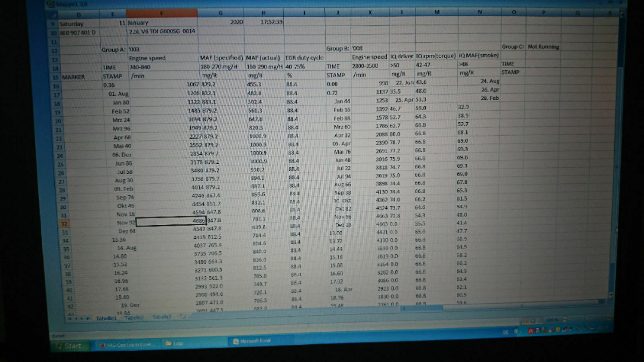Select the row 32 header
644x362 pixels.
tap(64, 224)
